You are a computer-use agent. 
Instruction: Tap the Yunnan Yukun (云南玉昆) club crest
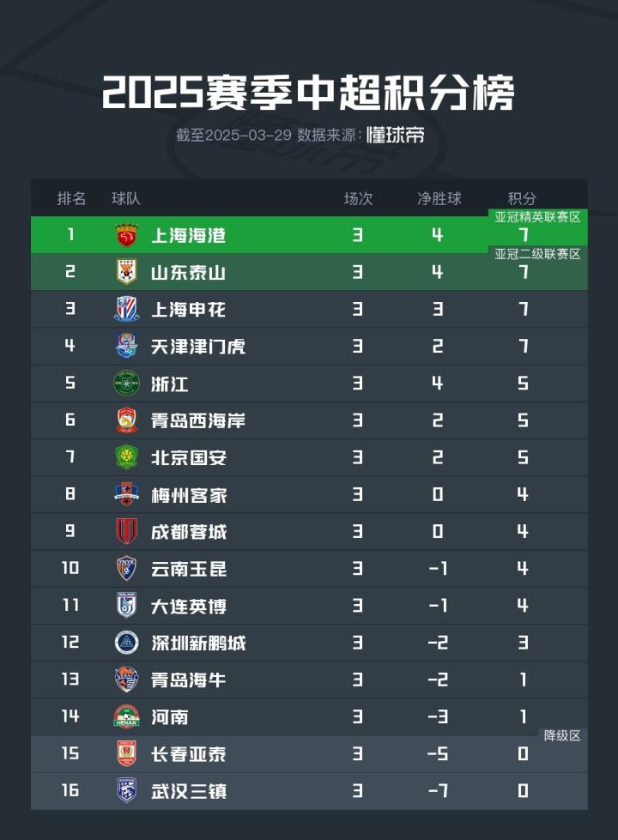click(x=127, y=568)
